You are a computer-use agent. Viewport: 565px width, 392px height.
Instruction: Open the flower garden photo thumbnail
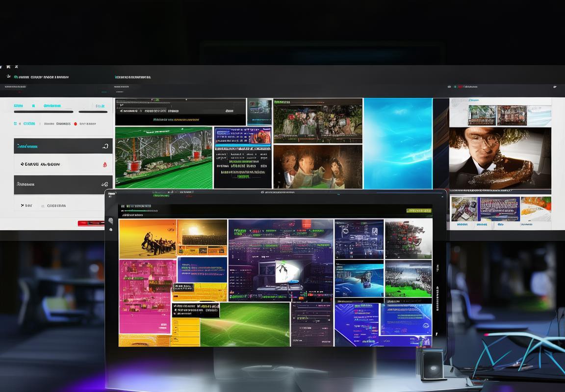coord(318,121)
